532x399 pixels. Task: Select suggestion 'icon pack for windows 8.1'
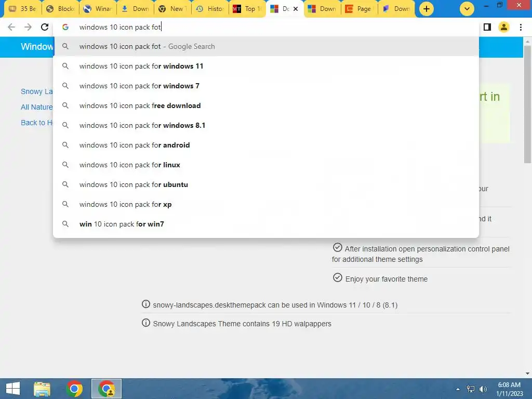[x=266, y=125]
